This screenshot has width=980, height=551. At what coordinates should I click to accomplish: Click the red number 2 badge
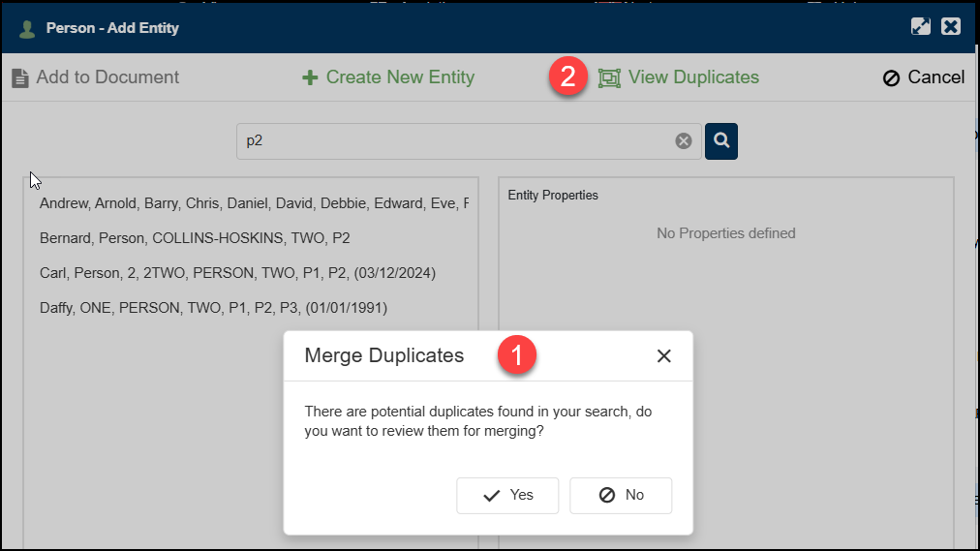(567, 77)
